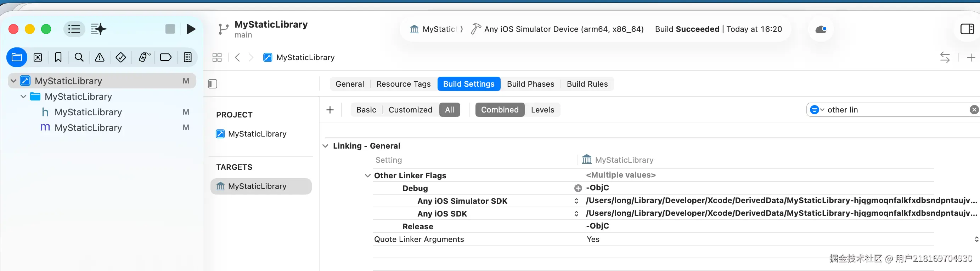Image resolution: width=980 pixels, height=271 pixels.
Task: Open the related items grid menu
Action: coord(217,57)
